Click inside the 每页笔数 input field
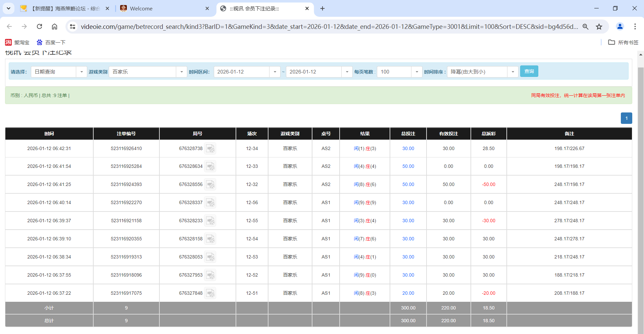 (394, 71)
